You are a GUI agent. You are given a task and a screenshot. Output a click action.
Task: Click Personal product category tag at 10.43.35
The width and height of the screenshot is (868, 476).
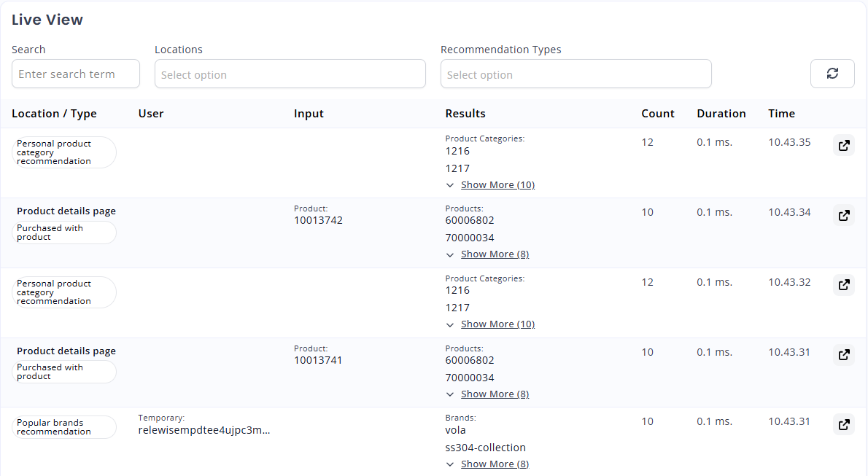point(63,152)
